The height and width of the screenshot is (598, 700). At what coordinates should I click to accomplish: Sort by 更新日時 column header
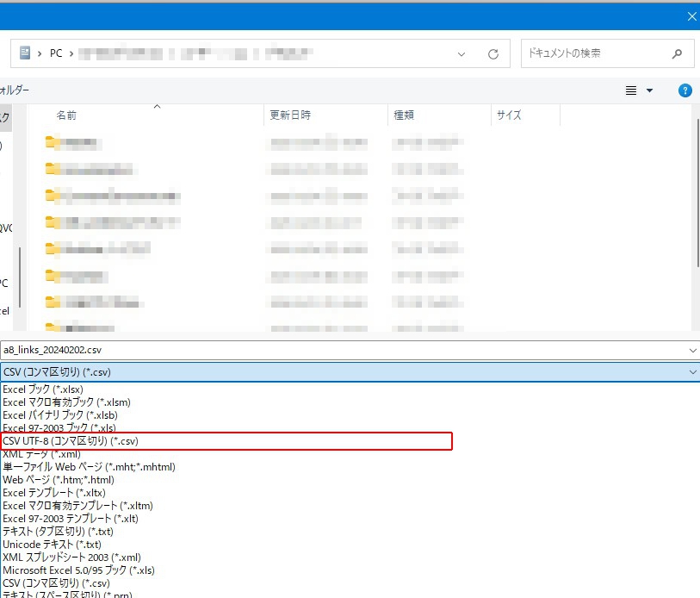tap(290, 115)
